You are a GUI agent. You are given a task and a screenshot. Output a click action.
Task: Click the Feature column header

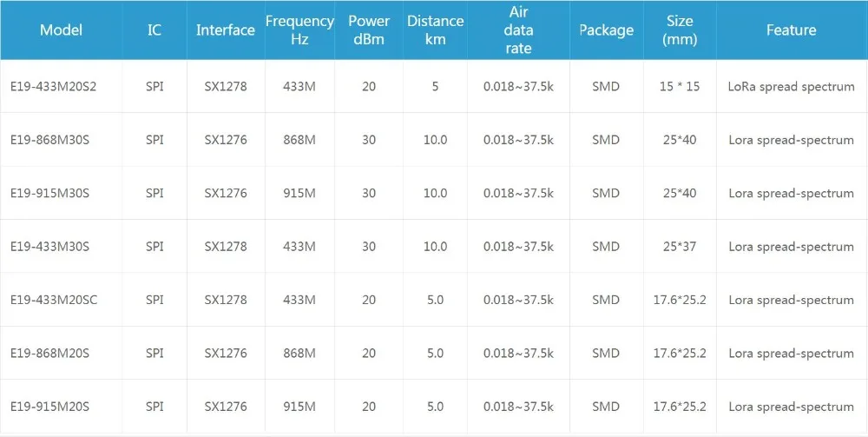pos(791,30)
